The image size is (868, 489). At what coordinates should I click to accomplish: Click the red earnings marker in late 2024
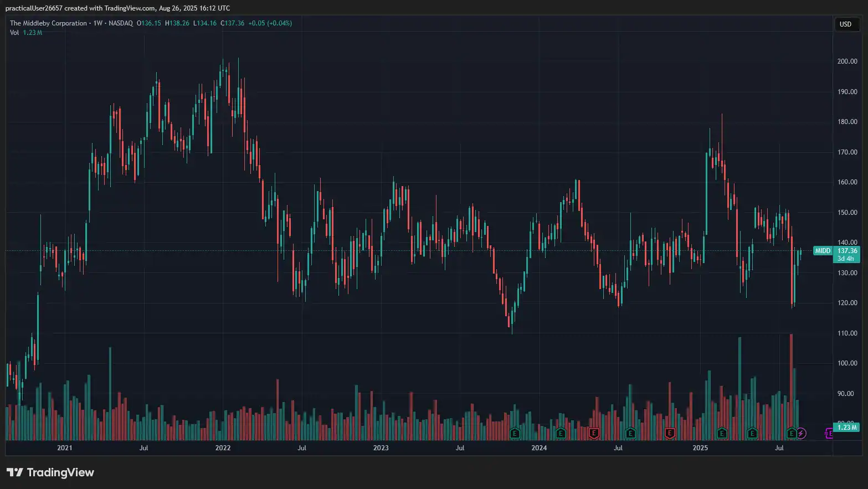[x=670, y=433]
